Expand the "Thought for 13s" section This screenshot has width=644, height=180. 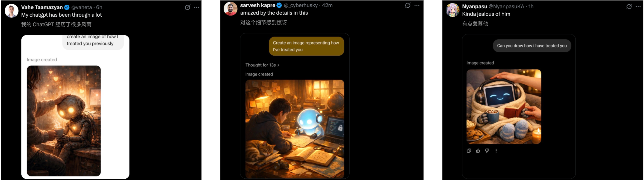pos(262,65)
